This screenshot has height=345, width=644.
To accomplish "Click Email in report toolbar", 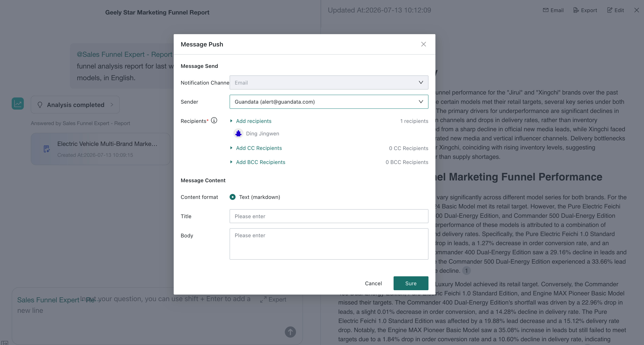I will tap(553, 10).
